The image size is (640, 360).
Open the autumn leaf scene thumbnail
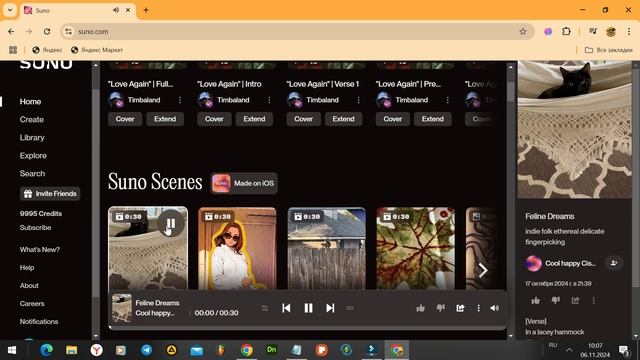pyautogui.click(x=416, y=248)
